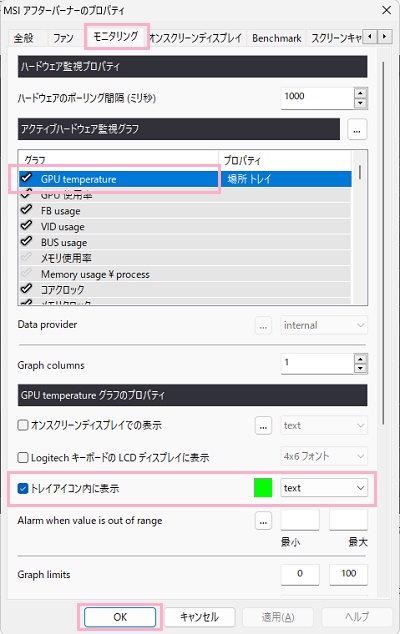This screenshot has width=400, height=634.
Task: Select the GPU temperature row
Action: point(185,179)
